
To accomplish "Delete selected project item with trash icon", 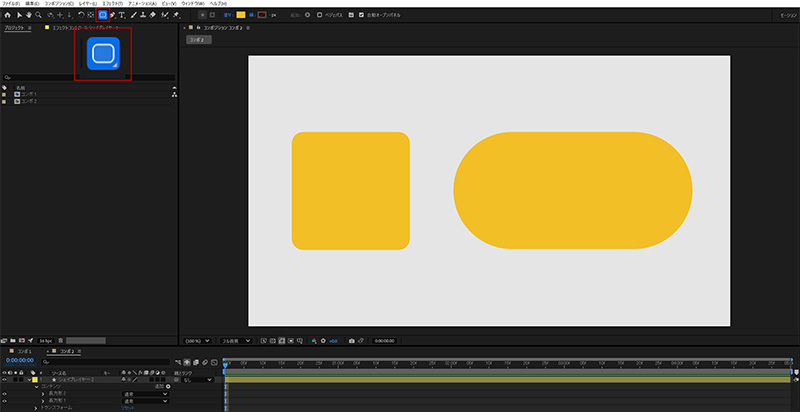I will click(x=62, y=340).
